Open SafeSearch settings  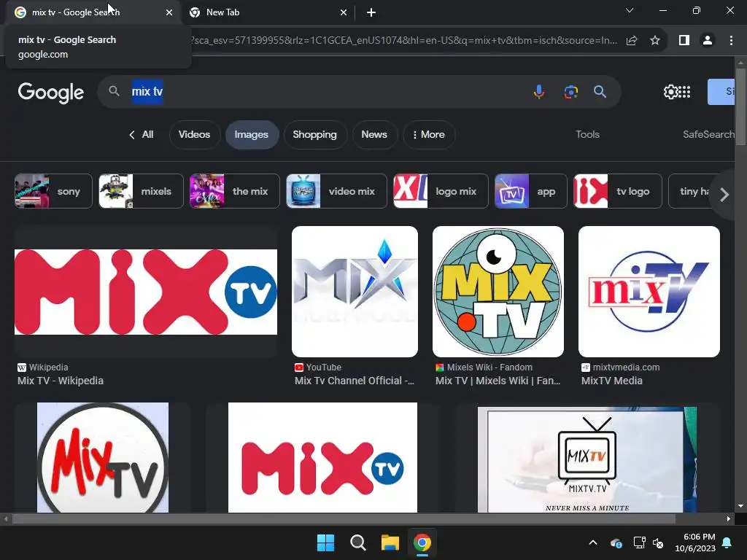tap(708, 135)
